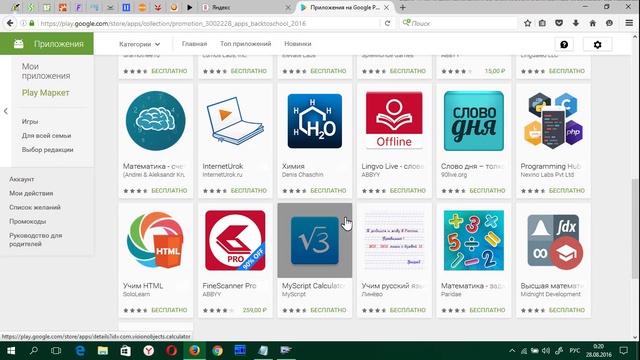Screen dimensions: 640x360
Task: Open the bookmarks list icon
Action: (542, 23)
